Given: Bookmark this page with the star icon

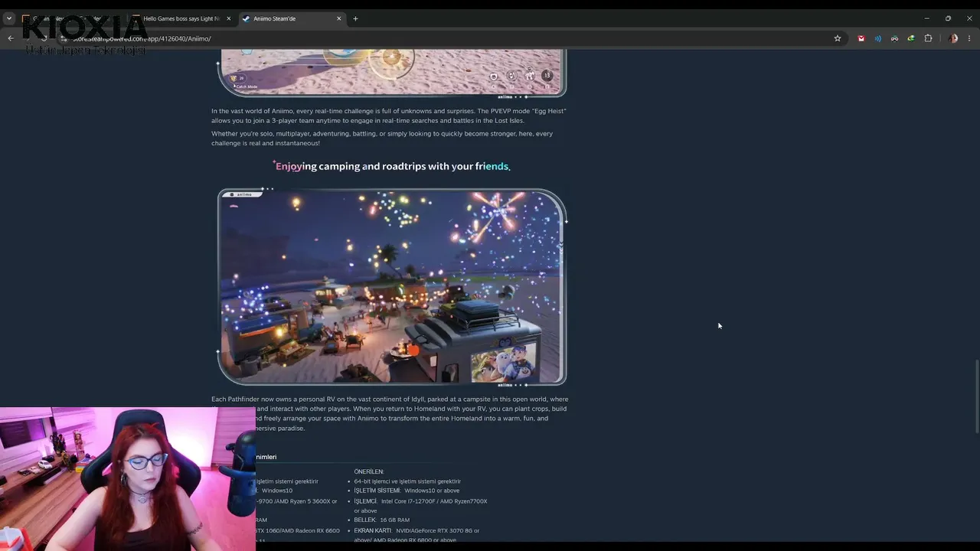Looking at the screenshot, I should pyautogui.click(x=838, y=38).
